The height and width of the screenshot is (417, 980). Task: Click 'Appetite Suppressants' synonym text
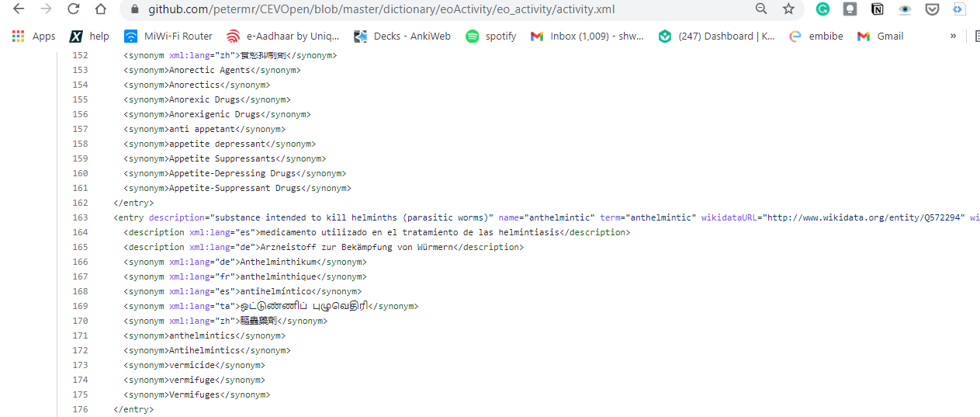coord(223,159)
